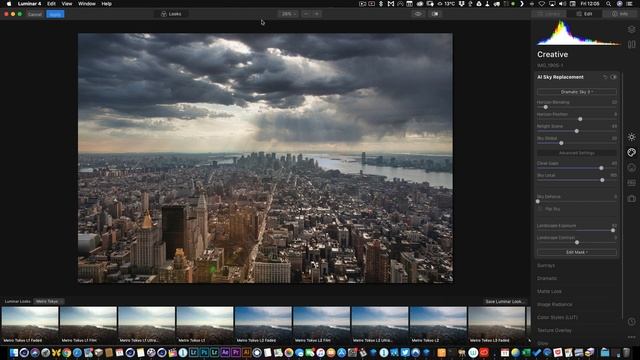The height and width of the screenshot is (360, 640).
Task: Apply the Metro Tokyo L1 Faded look thumbnail
Action: tap(30, 325)
